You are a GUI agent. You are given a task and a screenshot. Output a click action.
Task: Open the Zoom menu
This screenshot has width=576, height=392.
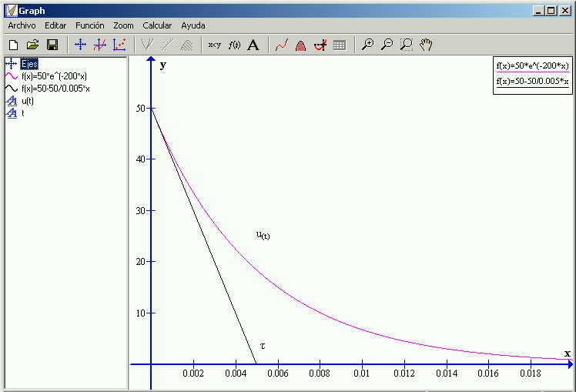click(123, 25)
